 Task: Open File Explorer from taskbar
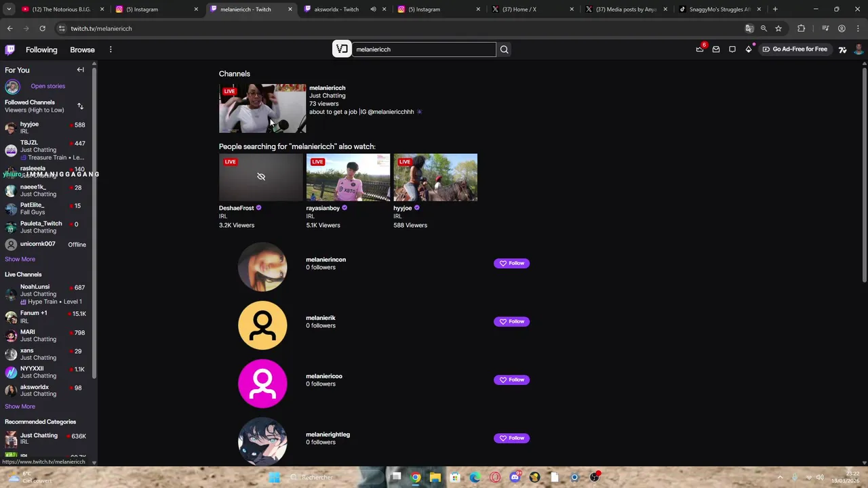tap(435, 477)
